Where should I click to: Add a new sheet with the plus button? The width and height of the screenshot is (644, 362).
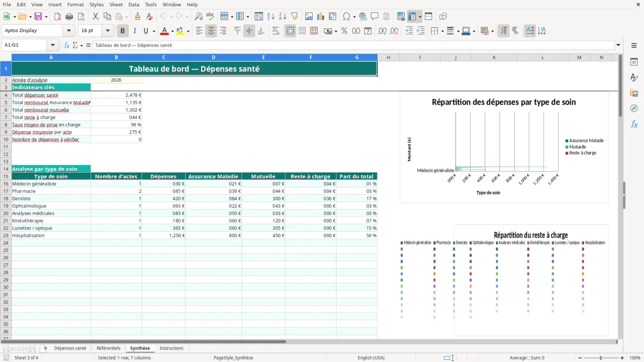[x=45, y=349]
